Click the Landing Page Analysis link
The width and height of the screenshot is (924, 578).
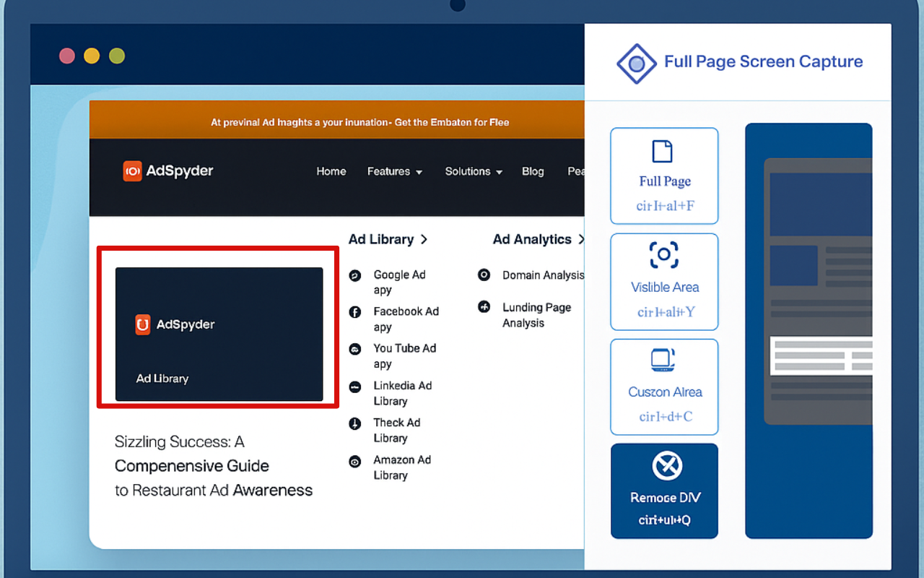click(484, 308)
